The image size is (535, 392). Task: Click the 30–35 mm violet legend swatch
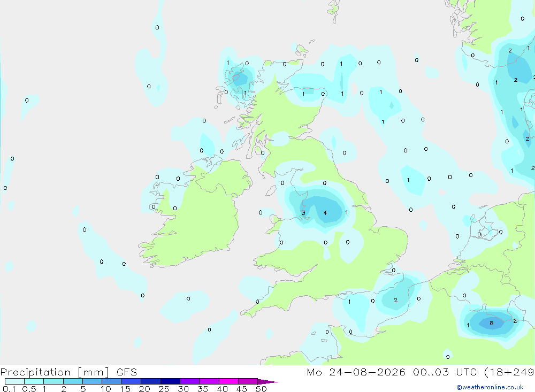pyautogui.click(x=190, y=381)
